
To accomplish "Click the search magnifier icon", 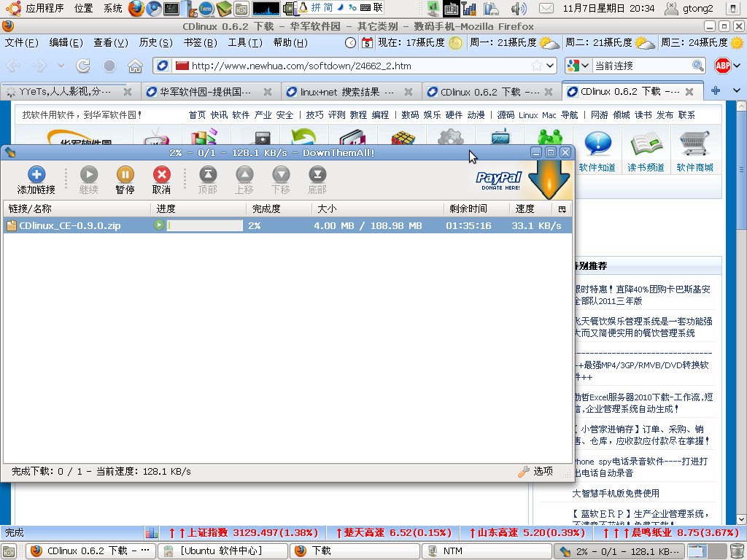I will pyautogui.click(x=697, y=66).
